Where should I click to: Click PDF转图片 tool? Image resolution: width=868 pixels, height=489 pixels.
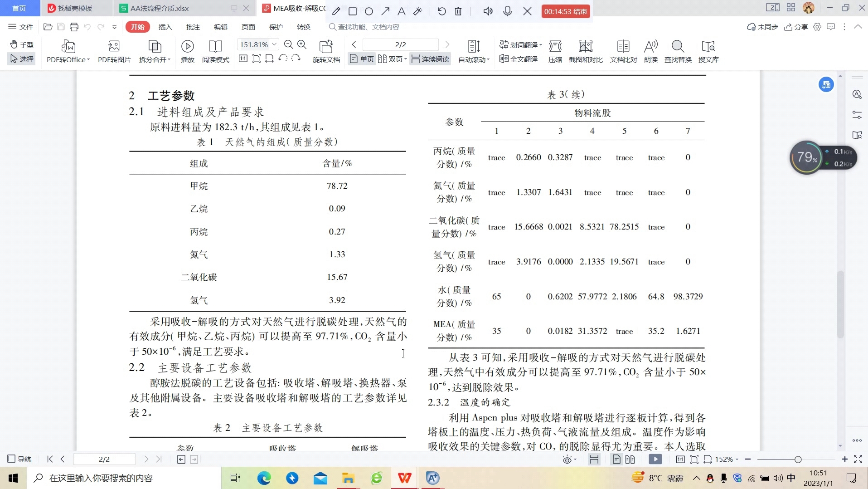click(114, 51)
